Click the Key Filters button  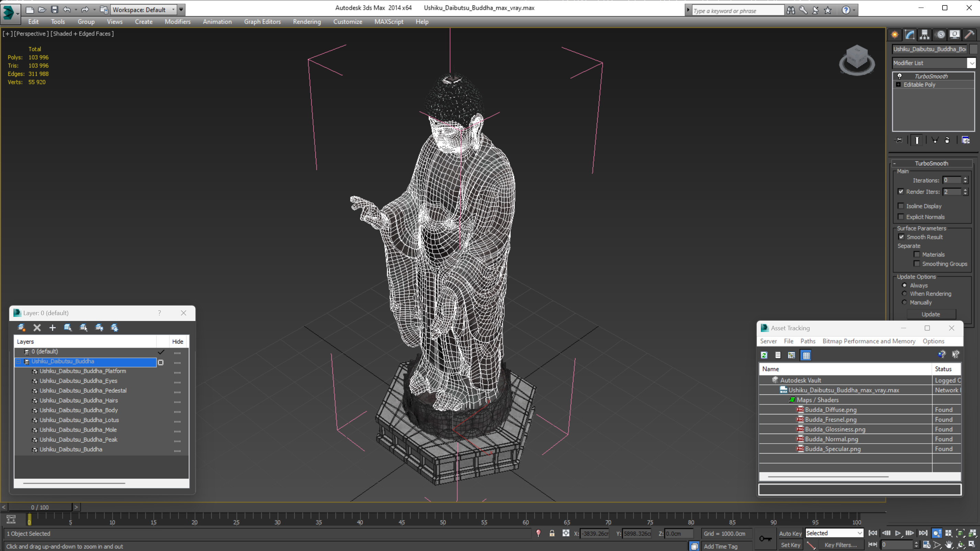coord(841,545)
